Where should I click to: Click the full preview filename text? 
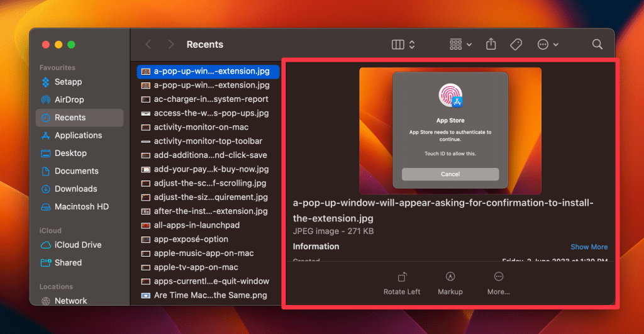(x=443, y=210)
